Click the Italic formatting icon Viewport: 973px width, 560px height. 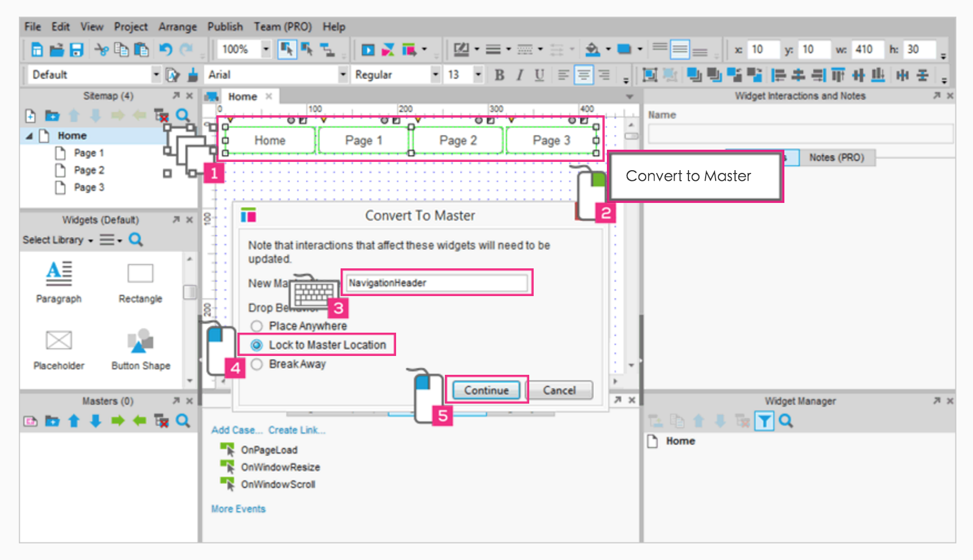tap(519, 75)
